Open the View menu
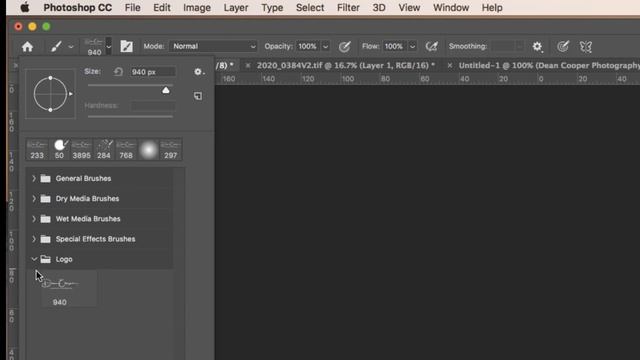 [x=409, y=8]
